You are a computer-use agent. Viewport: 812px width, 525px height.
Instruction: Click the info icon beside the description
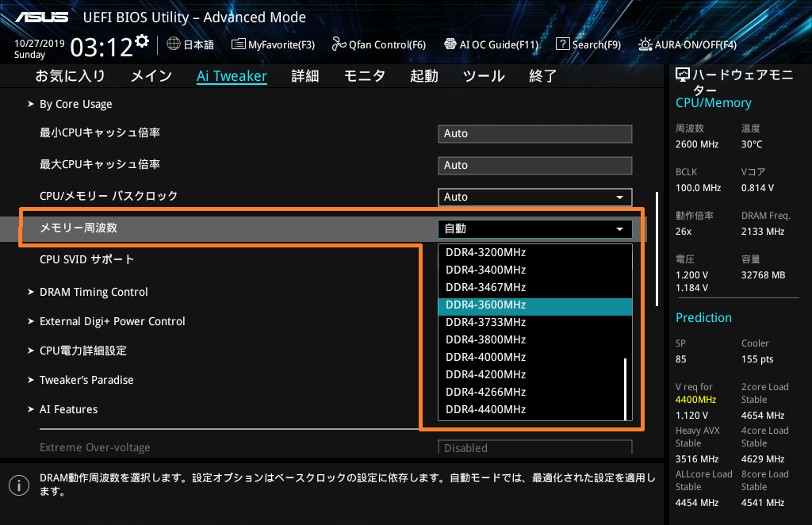coord(19,485)
